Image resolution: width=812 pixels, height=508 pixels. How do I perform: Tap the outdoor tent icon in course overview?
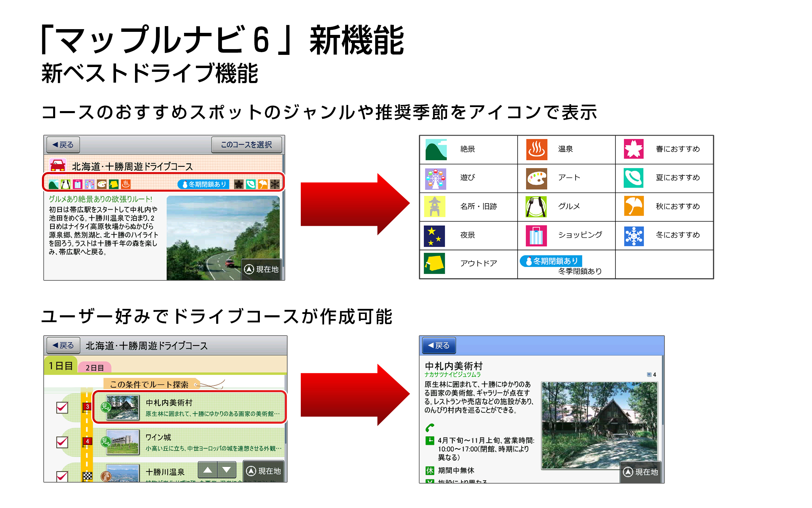point(114,184)
